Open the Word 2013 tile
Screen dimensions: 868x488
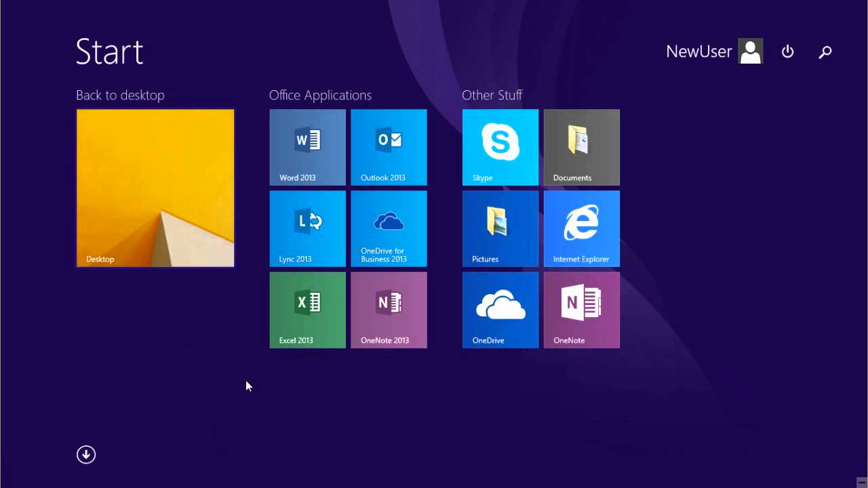pyautogui.click(x=307, y=147)
